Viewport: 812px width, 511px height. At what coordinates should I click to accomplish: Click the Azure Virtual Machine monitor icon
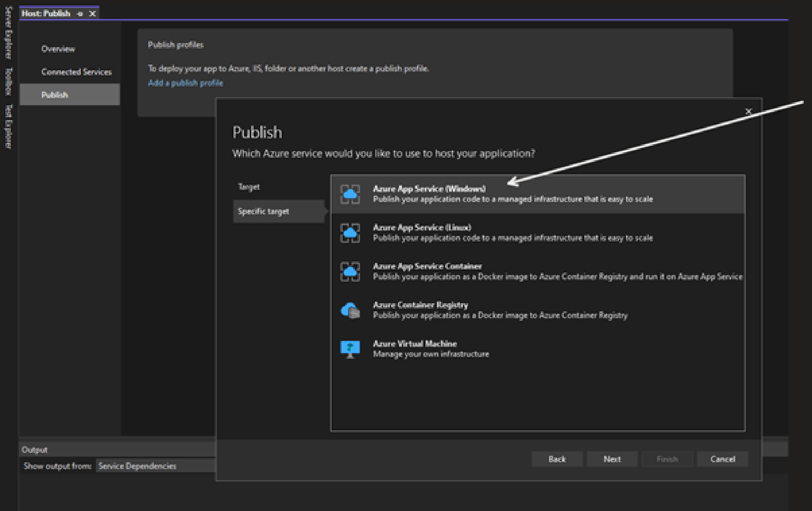[x=350, y=348]
